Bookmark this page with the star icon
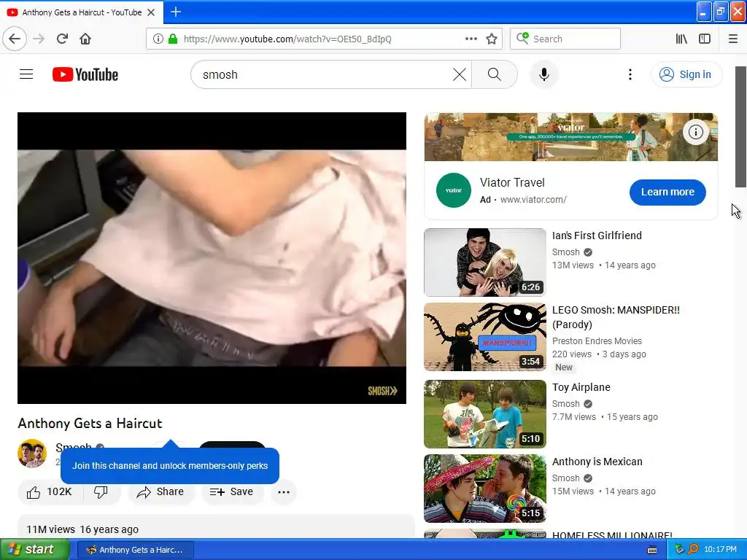 click(x=492, y=39)
